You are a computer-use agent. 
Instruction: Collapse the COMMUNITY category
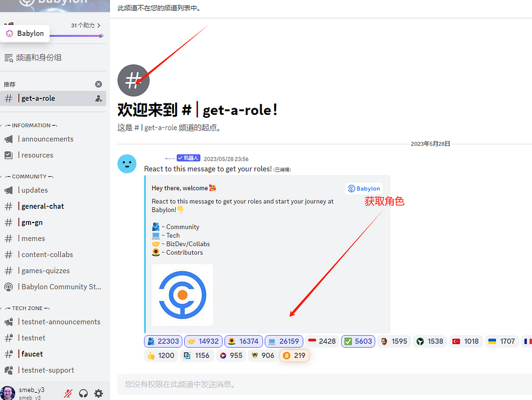pyautogui.click(x=29, y=177)
